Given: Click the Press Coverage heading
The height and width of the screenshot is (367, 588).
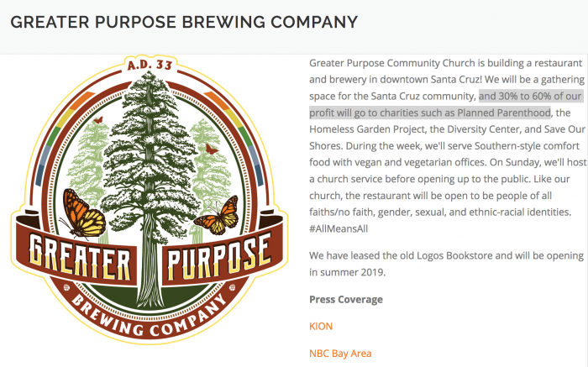Looking at the screenshot, I should point(346,299).
